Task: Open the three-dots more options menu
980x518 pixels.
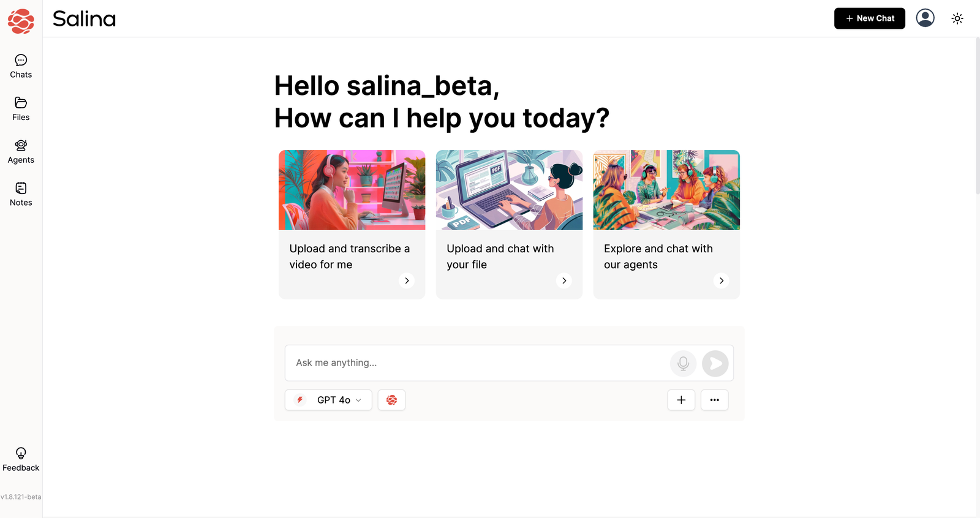Action: coord(714,400)
